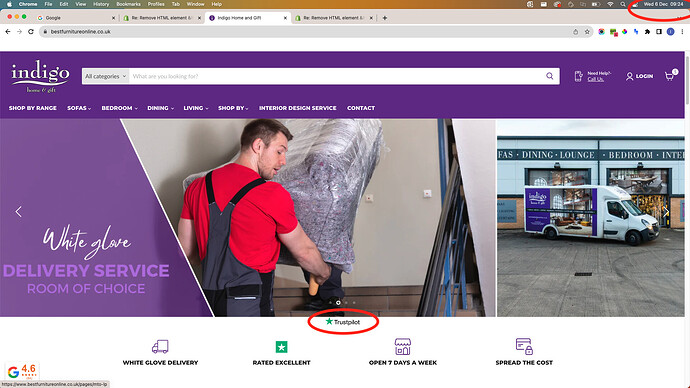Open the Bookmarks menu in menu bar
The width and height of the screenshot is (690, 388).
point(128,4)
